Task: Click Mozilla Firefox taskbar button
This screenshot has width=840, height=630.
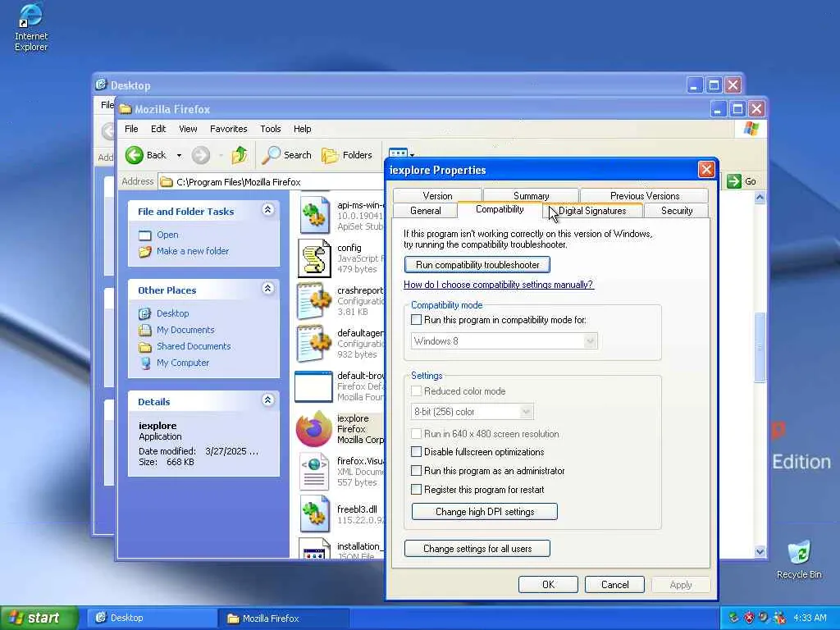Action: pos(283,619)
